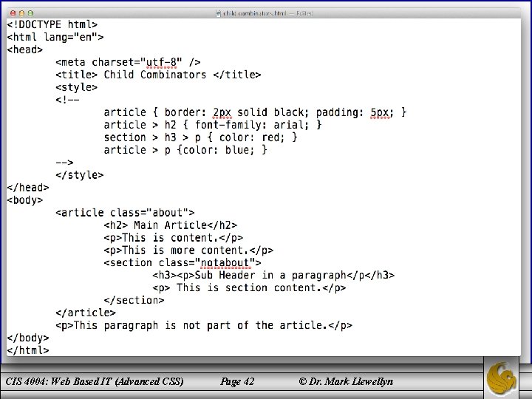Click the section > h3 > p red rule

click(x=200, y=137)
